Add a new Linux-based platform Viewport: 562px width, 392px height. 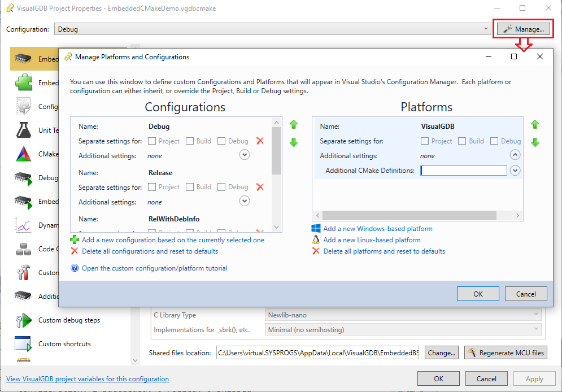click(x=372, y=239)
